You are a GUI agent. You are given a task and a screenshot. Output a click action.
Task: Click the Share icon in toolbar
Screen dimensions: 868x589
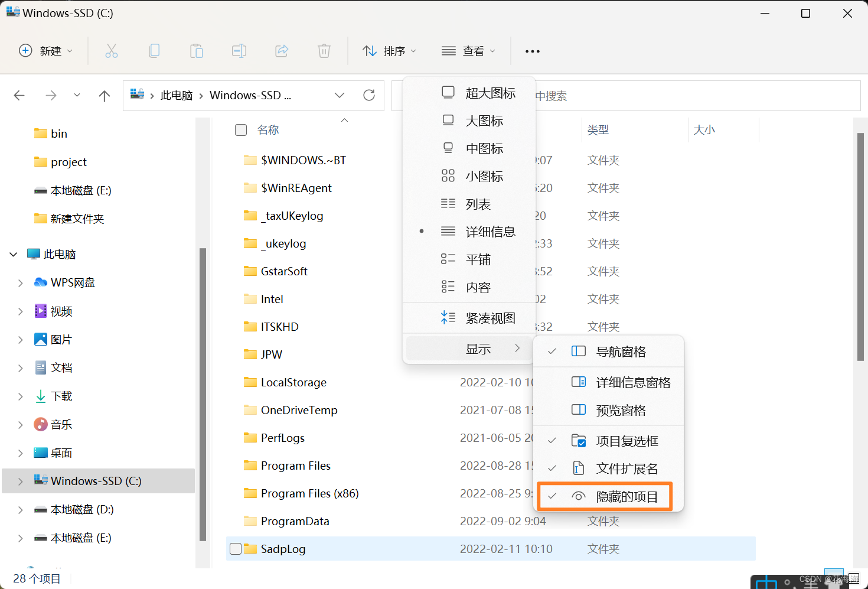[x=282, y=51]
